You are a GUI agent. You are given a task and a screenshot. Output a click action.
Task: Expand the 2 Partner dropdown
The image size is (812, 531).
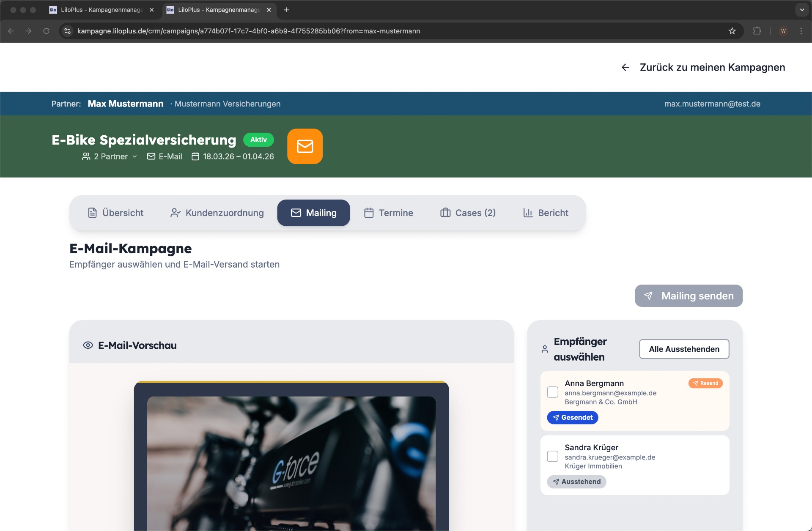[x=134, y=156]
